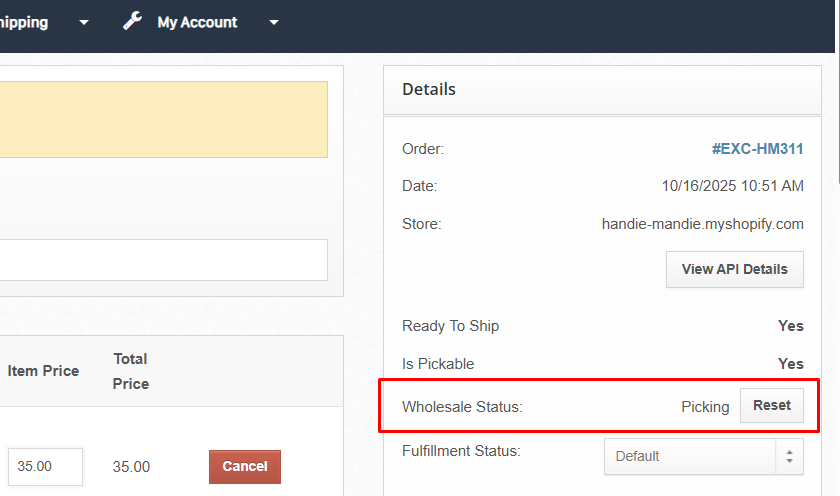Focus the Item Price field showing 35.00
The width and height of the screenshot is (840, 496).
45,466
